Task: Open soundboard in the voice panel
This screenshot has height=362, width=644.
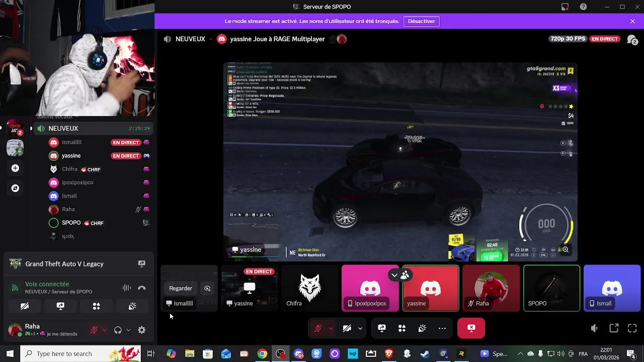Action: [132, 306]
